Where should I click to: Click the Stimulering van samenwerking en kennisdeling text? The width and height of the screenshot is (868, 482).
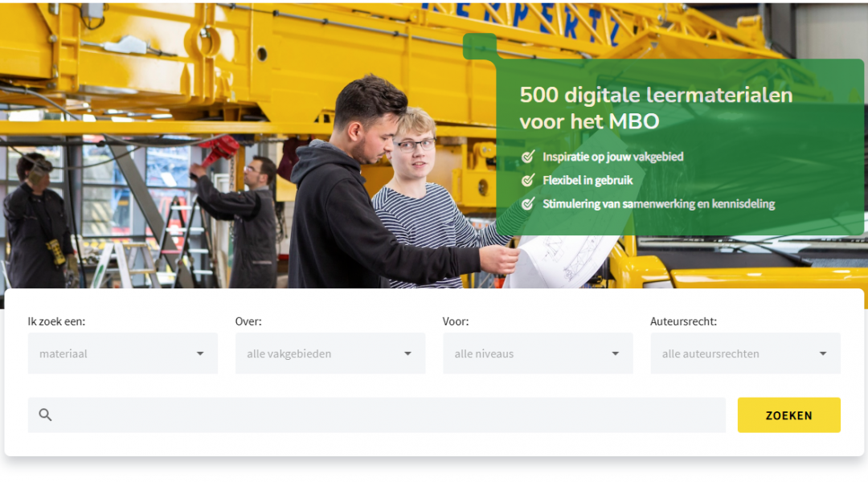[x=658, y=204]
